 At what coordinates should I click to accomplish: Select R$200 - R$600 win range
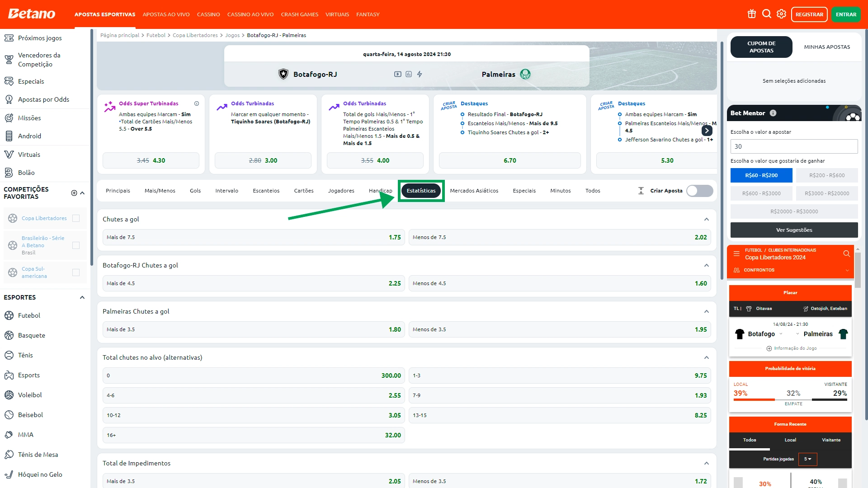(x=827, y=175)
